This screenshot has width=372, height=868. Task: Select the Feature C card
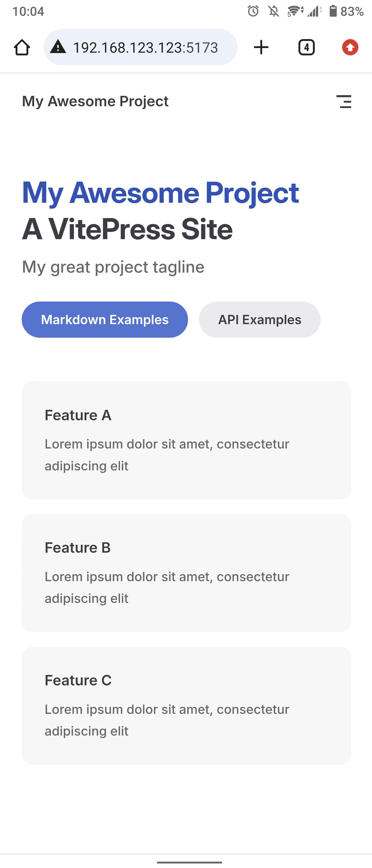click(186, 705)
